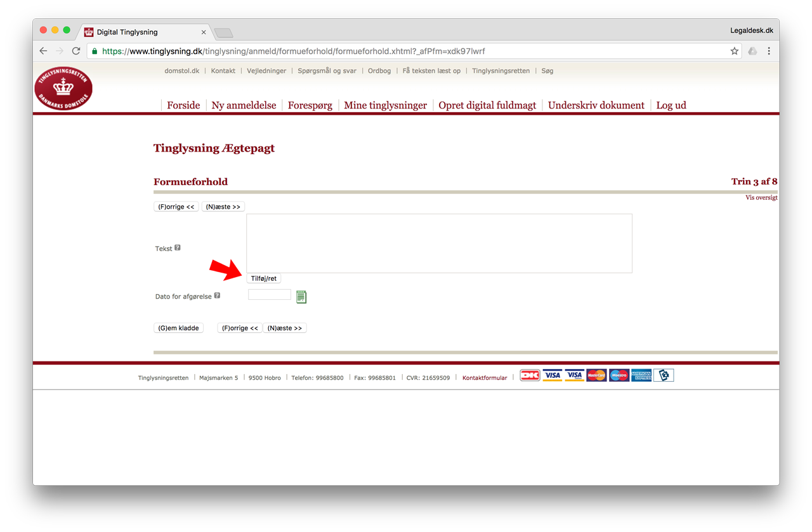Click the Tilføj/ret button
The height and width of the screenshot is (532, 812).
click(264, 278)
